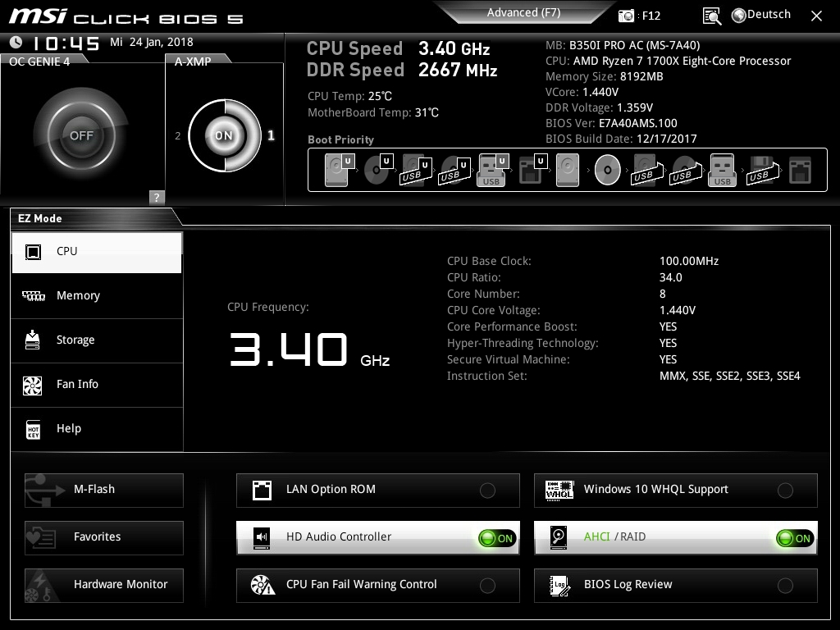Viewport: 840px width, 630px height.
Task: Click the Help hotkey icon
Action: click(33, 430)
